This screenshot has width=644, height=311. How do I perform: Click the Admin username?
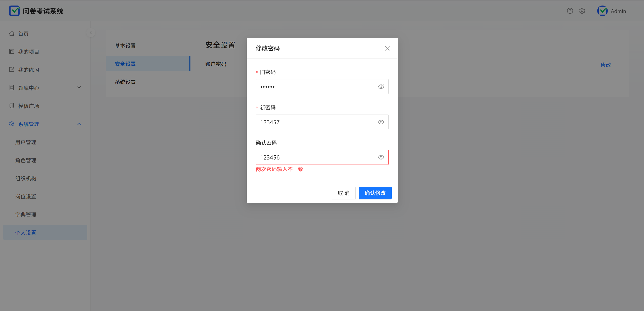(x=618, y=11)
